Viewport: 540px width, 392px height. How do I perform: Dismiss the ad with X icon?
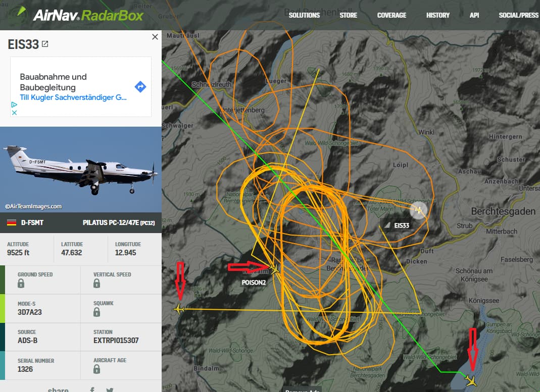14,113
